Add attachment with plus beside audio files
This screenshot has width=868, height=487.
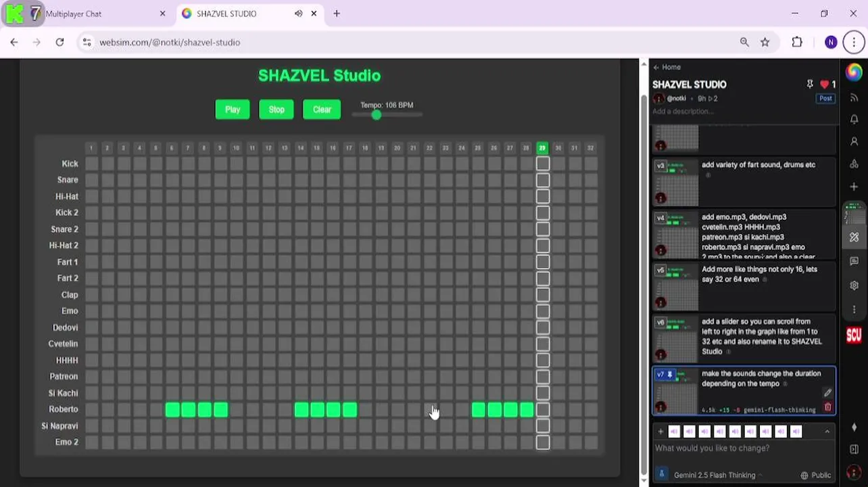660,431
